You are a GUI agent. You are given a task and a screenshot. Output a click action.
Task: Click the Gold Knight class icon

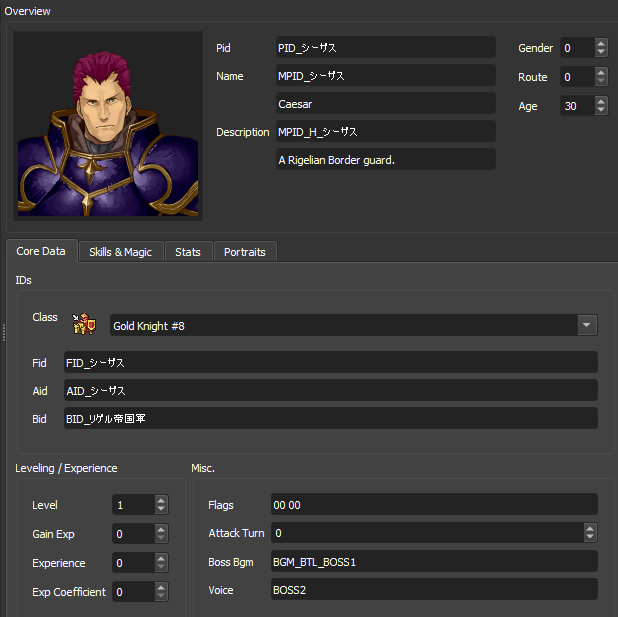click(x=84, y=324)
